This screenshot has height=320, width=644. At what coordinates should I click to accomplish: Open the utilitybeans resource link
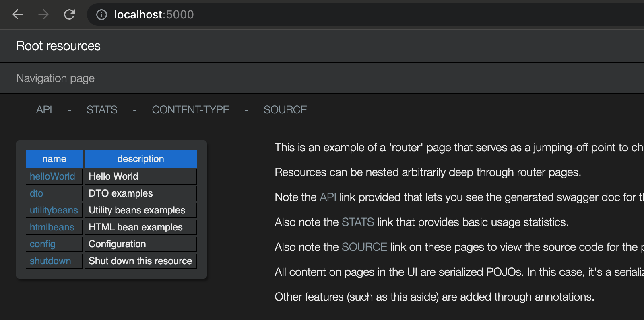(54, 210)
